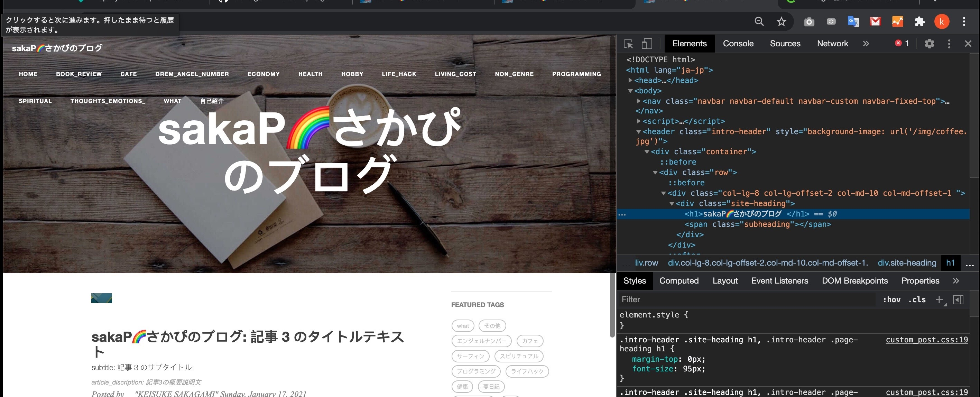980x397 pixels.
Task: Open DevTools settings gear
Action: pos(929,44)
